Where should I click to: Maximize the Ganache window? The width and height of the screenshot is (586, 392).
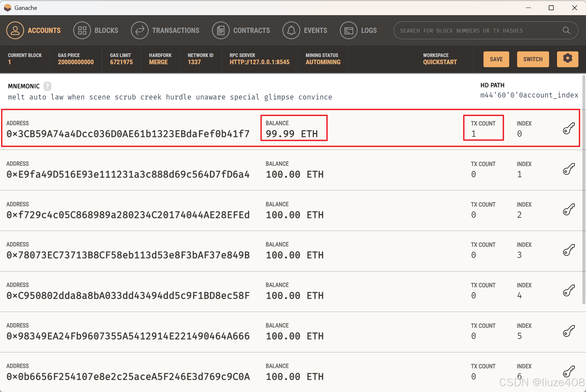pyautogui.click(x=551, y=8)
